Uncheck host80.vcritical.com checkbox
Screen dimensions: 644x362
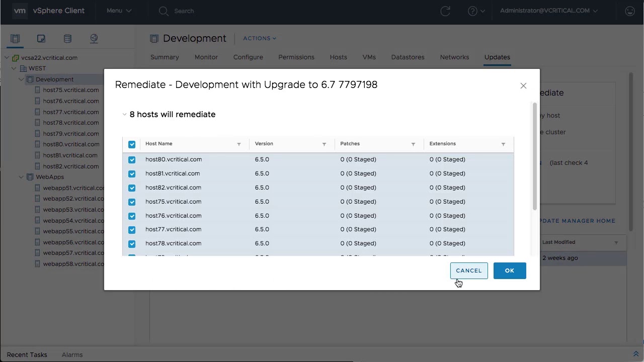click(132, 160)
